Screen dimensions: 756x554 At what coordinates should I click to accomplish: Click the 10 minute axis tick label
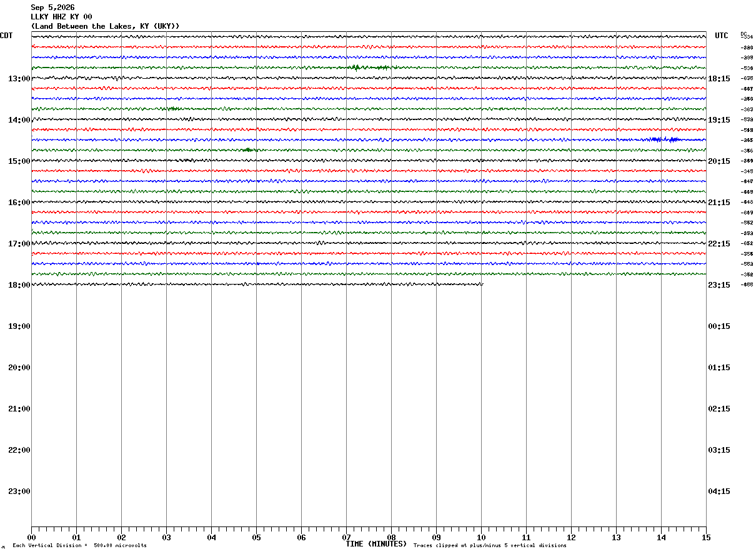pos(481,537)
